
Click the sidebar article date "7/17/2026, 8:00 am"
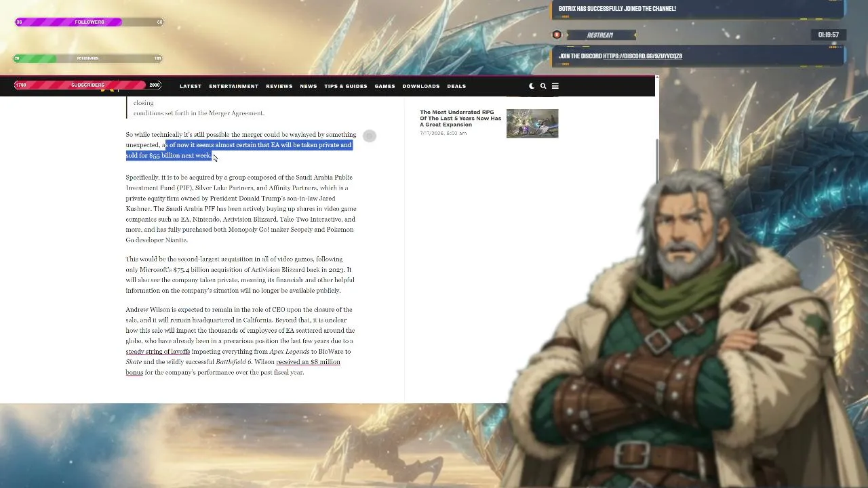[x=443, y=133]
